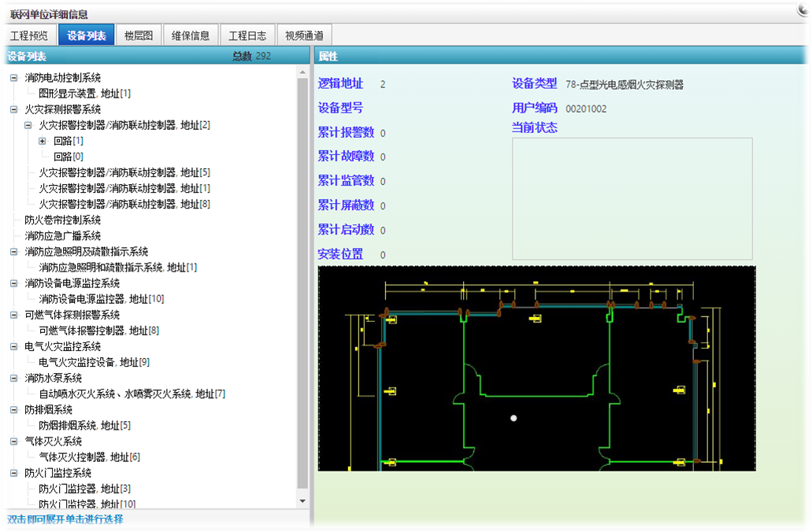812x532 pixels.
Task: Select 气体灭火控制器, 地址[6]
Action: pos(90,457)
